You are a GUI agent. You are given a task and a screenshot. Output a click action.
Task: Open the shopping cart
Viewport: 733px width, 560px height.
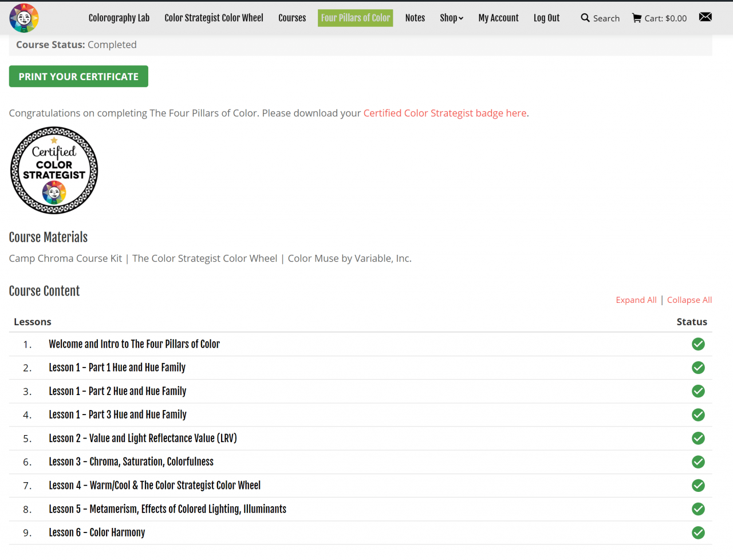point(659,18)
